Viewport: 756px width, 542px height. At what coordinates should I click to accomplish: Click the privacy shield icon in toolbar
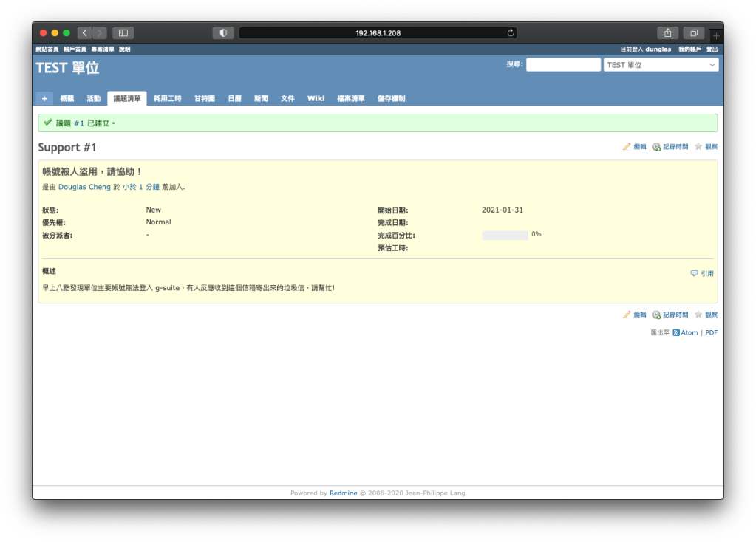pyautogui.click(x=222, y=32)
